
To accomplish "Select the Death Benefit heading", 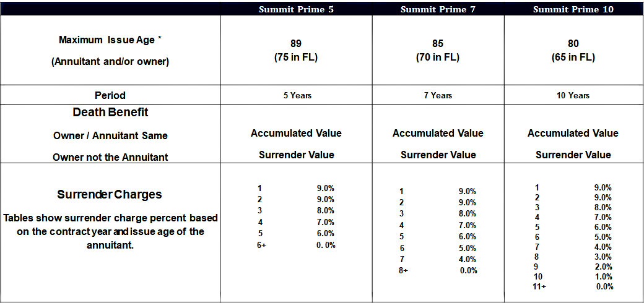I will 110,112.
